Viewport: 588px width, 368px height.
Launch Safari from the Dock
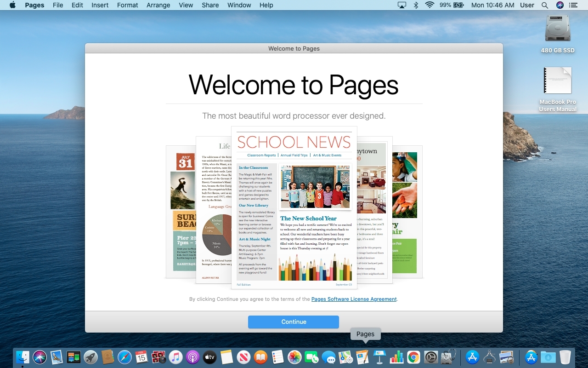coord(124,357)
